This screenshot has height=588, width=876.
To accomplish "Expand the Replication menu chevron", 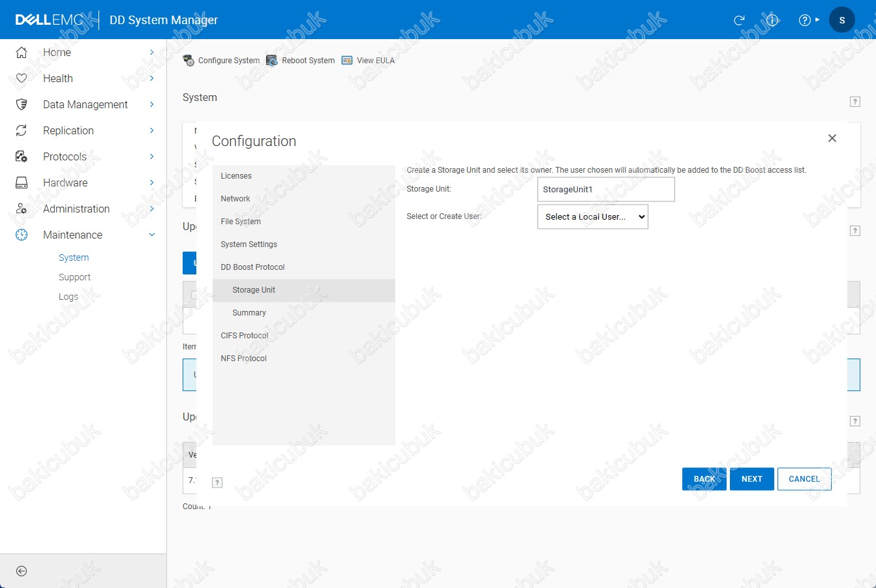I will pyautogui.click(x=152, y=130).
